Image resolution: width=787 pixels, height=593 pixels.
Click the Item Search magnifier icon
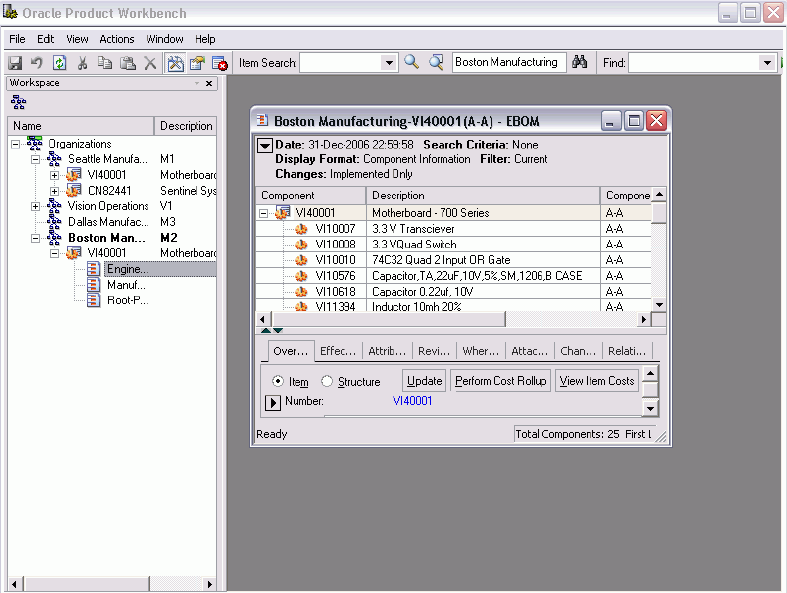412,62
